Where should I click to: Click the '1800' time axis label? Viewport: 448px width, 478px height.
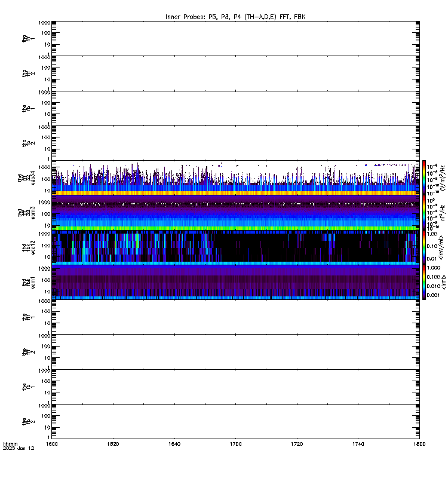[x=420, y=444]
